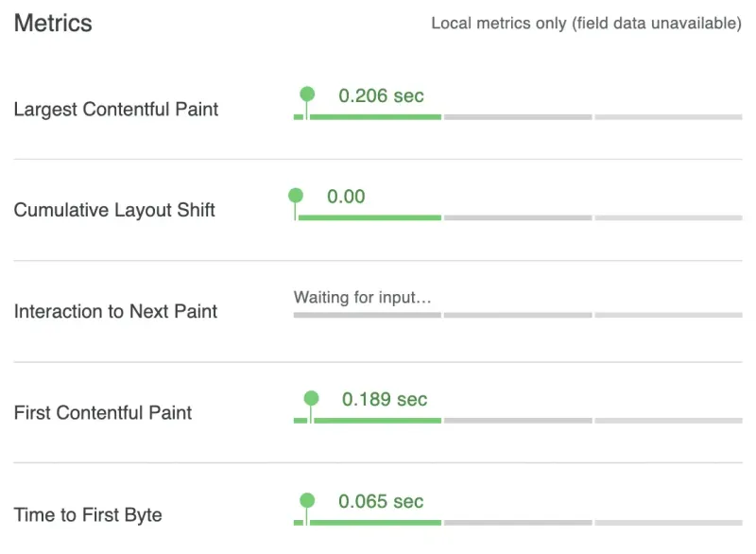
Task: Click the Time to First Byte marker pin
Action: (x=306, y=501)
